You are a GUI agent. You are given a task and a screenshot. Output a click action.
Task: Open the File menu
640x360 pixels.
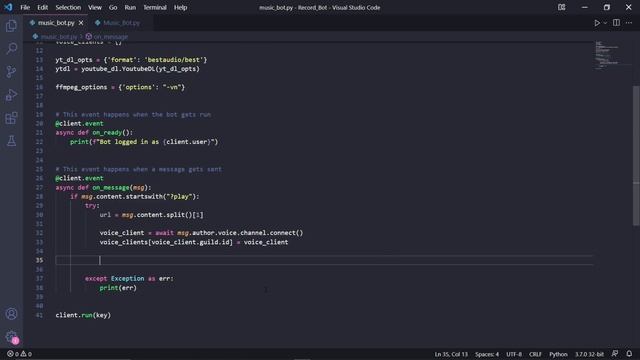coord(25,7)
